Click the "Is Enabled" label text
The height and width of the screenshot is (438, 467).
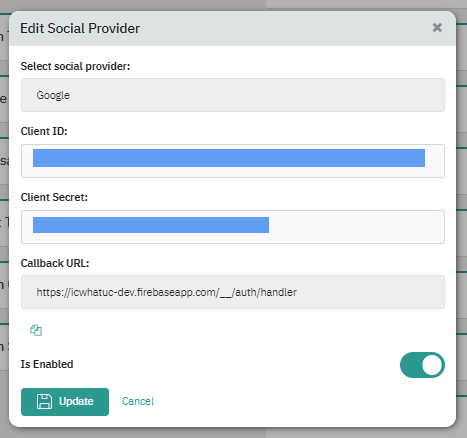coord(47,364)
